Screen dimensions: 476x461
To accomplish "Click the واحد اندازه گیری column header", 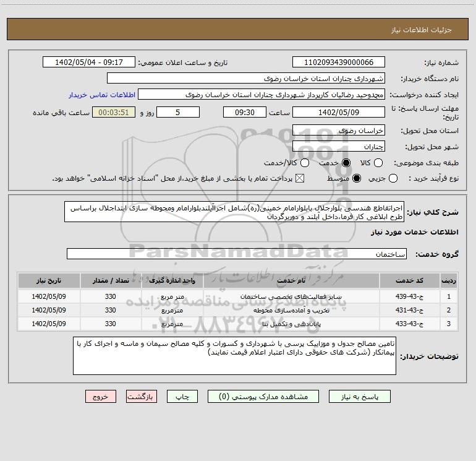I will 172,280.
